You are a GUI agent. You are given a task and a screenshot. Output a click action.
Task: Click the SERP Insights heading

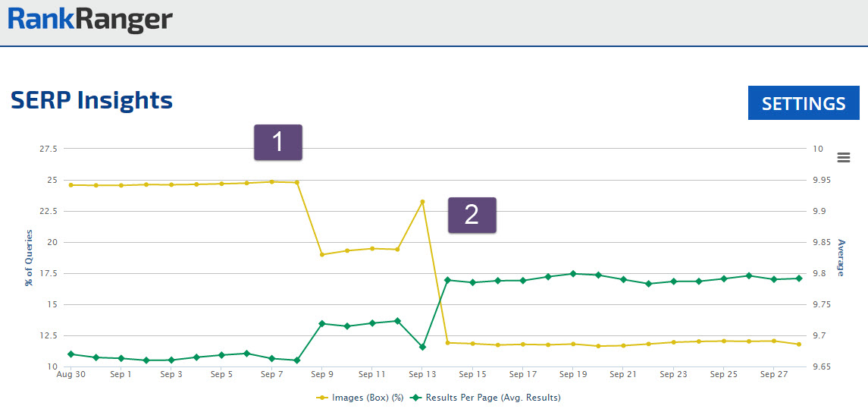point(92,100)
